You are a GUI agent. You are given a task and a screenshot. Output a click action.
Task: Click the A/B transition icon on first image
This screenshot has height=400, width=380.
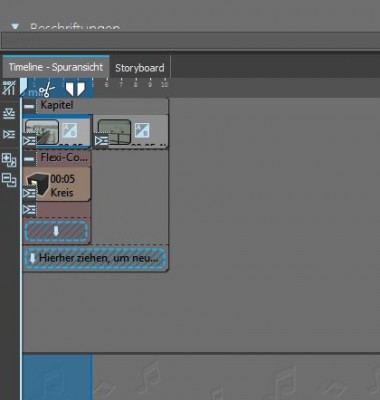coord(70,130)
